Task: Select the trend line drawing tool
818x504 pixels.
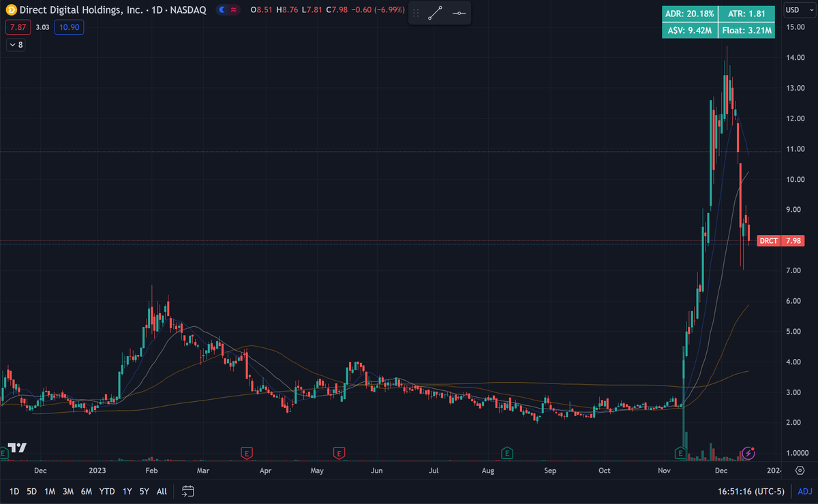Action: (436, 13)
